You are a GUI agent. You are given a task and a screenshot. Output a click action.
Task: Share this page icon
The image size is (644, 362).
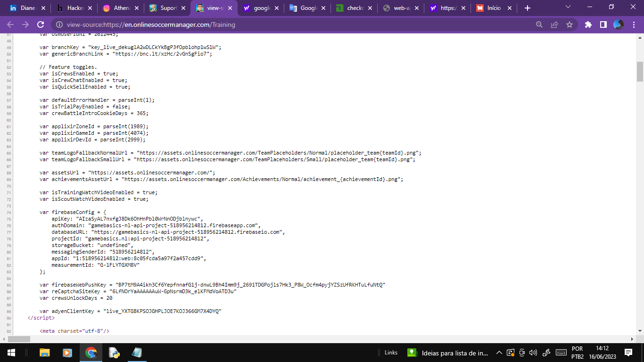point(554,25)
